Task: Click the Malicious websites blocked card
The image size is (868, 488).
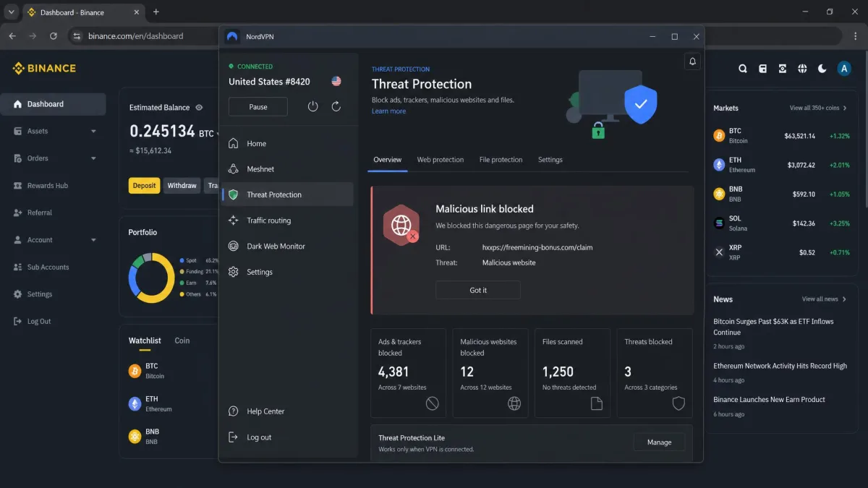Action: (x=490, y=373)
